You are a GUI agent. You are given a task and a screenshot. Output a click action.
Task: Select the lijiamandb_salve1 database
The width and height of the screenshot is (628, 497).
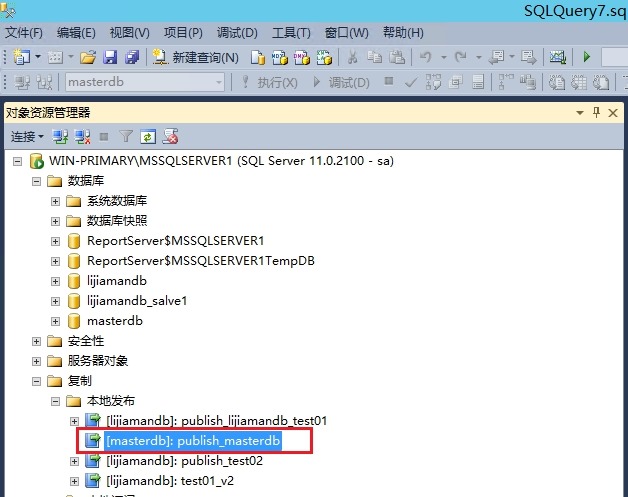click(x=137, y=301)
